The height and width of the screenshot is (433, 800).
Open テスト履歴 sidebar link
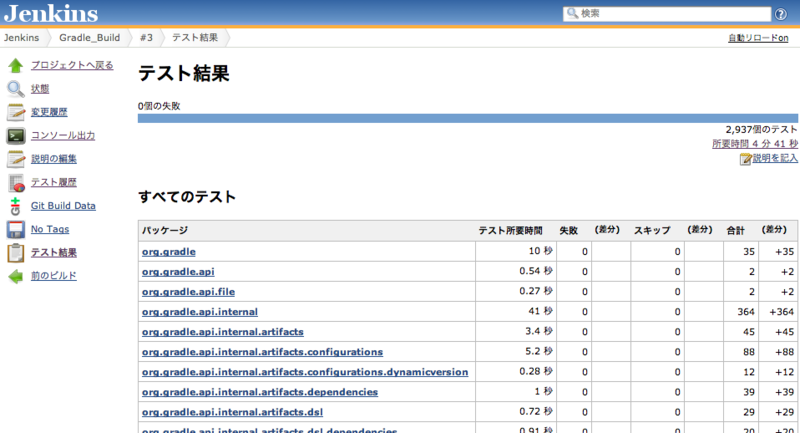[54, 182]
